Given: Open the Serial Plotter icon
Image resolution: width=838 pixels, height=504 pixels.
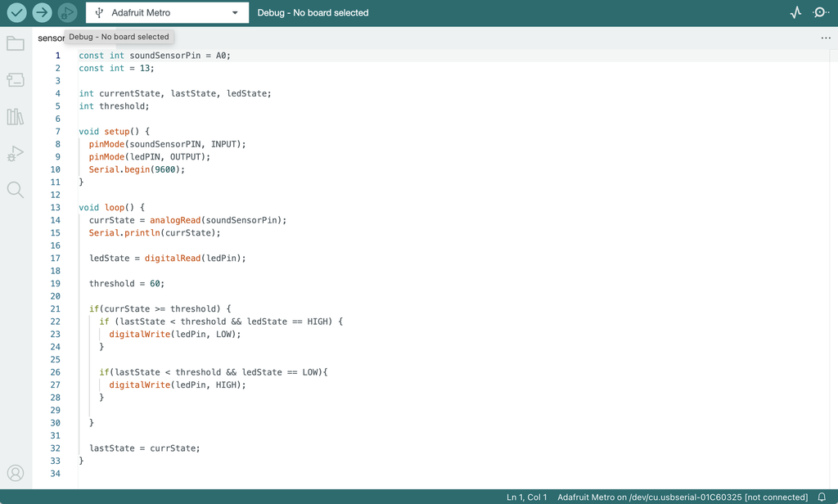Looking at the screenshot, I should 795,13.
